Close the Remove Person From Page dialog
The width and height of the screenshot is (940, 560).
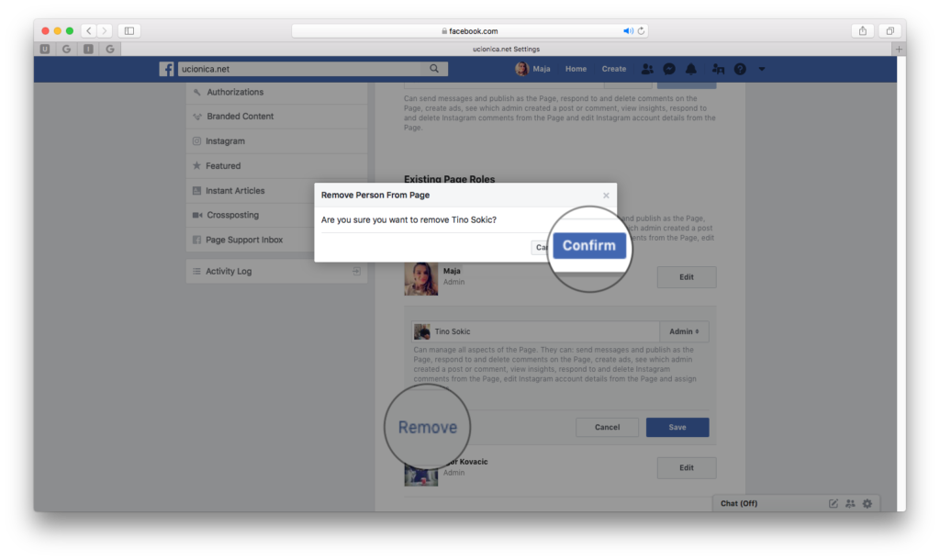606,196
